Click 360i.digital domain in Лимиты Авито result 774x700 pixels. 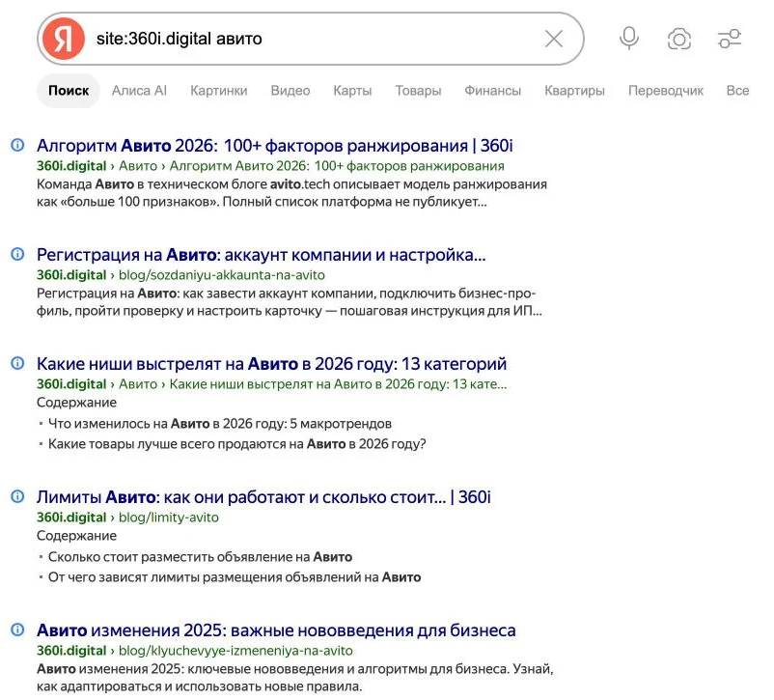[x=71, y=518]
